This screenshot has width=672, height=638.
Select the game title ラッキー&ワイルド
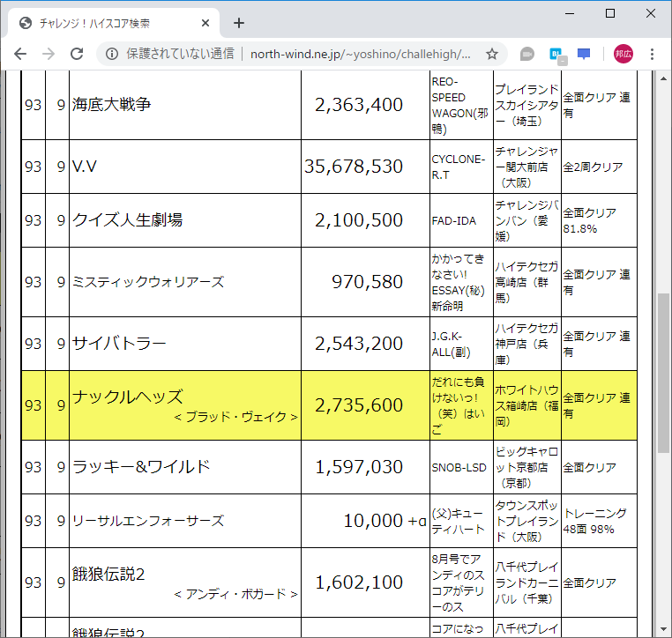(141, 467)
